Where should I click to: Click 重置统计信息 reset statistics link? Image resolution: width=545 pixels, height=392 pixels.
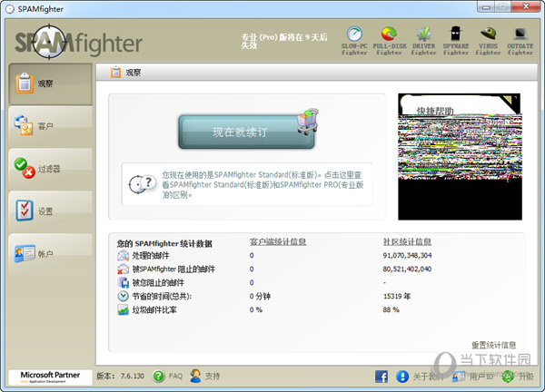[x=493, y=345]
